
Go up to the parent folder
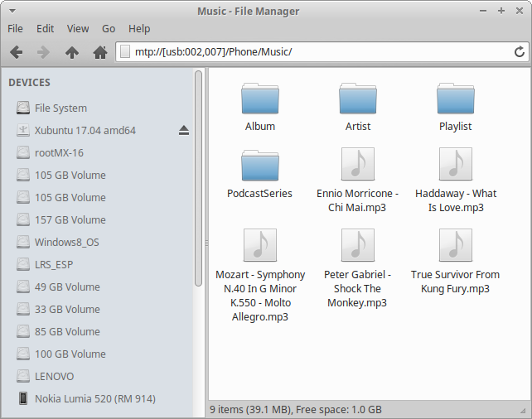[72, 52]
